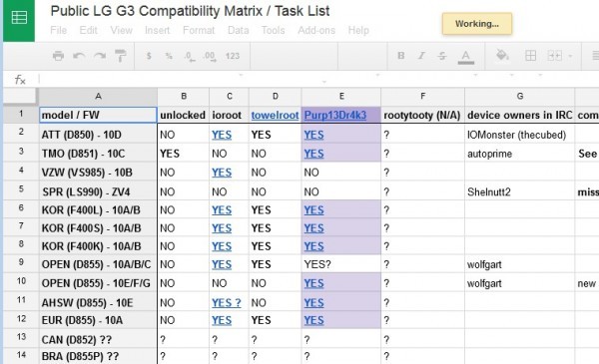Click the document title text
The height and width of the screenshot is (364, 599).
coord(190,11)
